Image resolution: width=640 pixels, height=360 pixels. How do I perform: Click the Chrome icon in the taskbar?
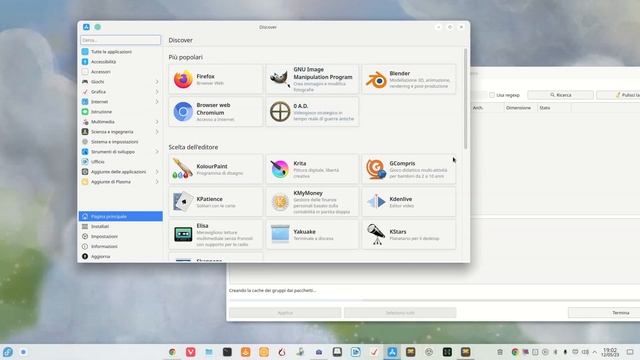click(172, 352)
